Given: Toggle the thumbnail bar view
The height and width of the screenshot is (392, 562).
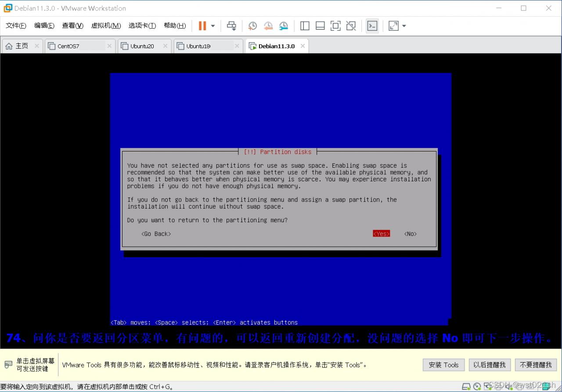Looking at the screenshot, I should click(320, 26).
